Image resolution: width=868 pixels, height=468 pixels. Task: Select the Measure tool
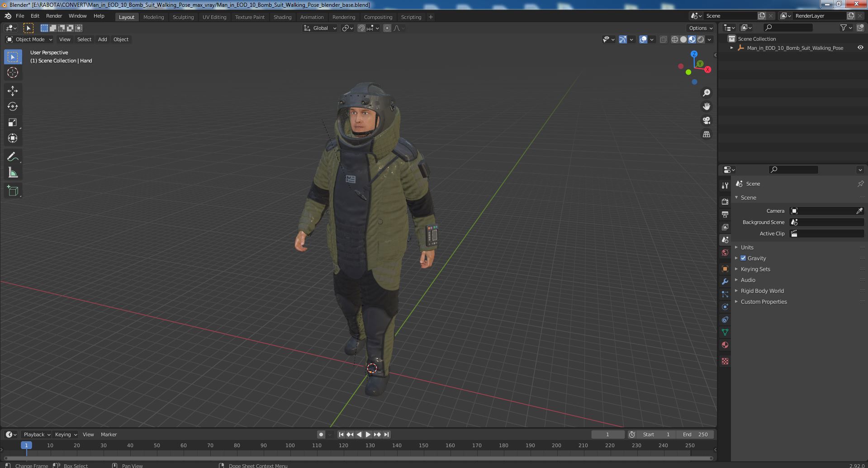pos(13,172)
